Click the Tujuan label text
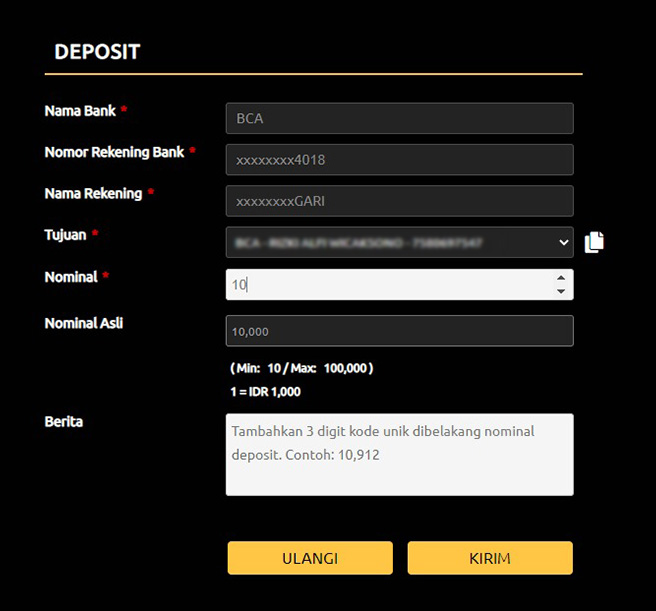The width and height of the screenshot is (656, 611). tap(65, 235)
